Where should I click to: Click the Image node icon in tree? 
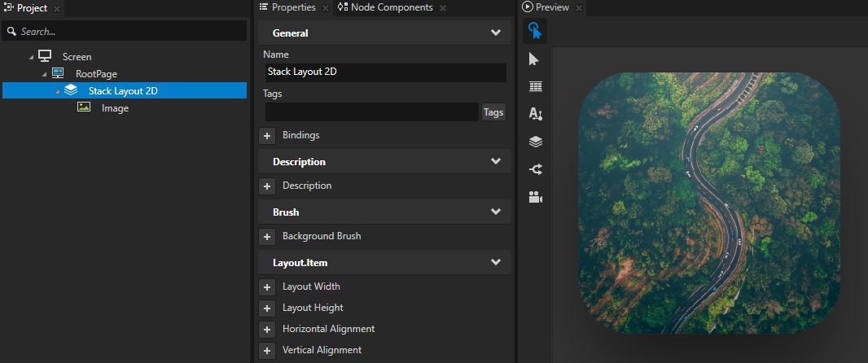(84, 107)
